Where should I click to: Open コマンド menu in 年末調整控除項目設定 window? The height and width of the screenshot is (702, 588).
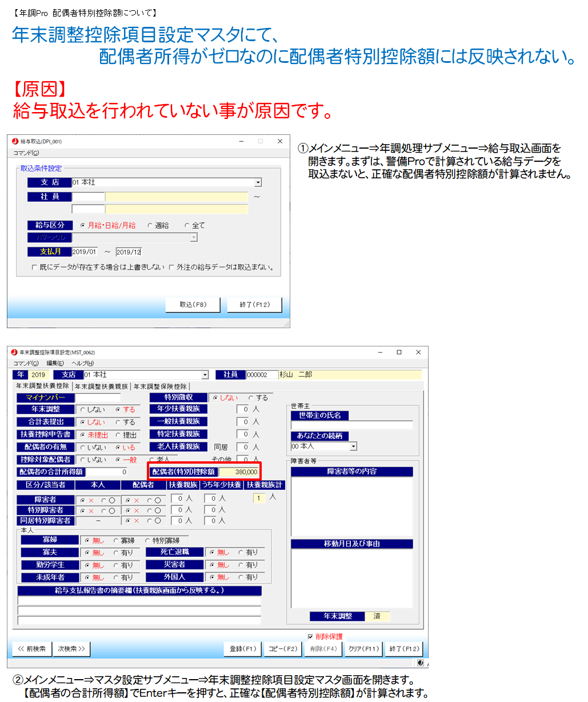click(26, 364)
